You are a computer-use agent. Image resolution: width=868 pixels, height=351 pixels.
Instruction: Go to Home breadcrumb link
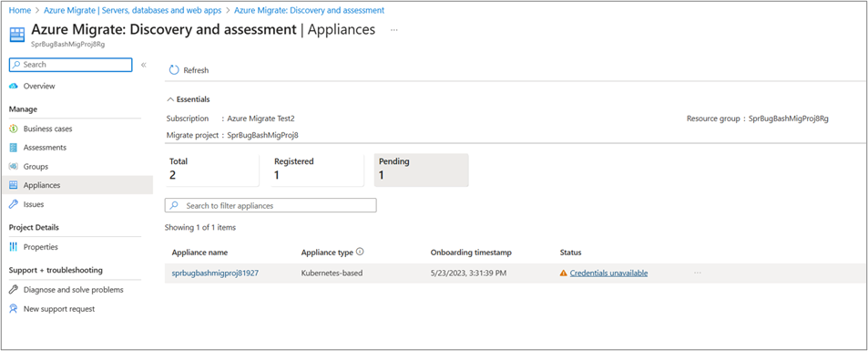20,10
